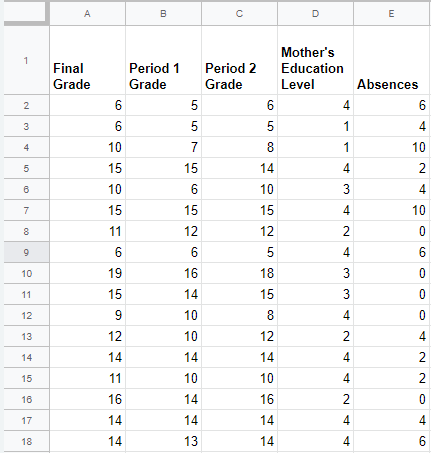Select column B header
The width and height of the screenshot is (431, 453).
click(x=163, y=14)
